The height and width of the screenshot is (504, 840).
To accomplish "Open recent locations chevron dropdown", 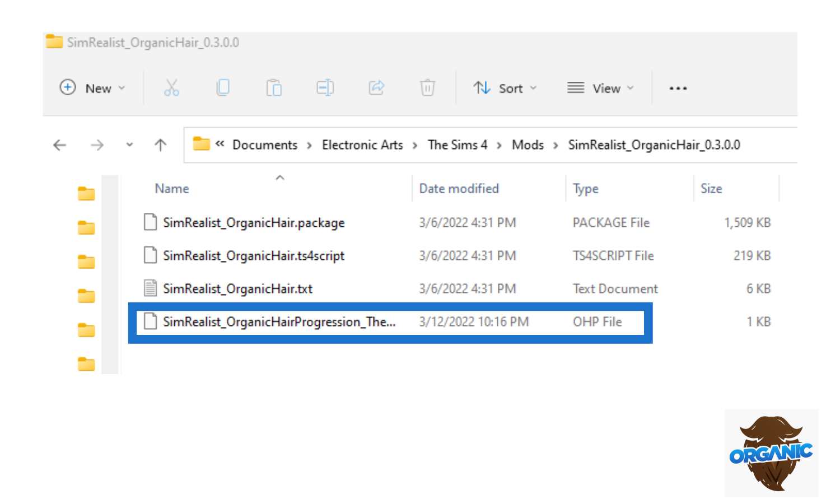I will [129, 145].
